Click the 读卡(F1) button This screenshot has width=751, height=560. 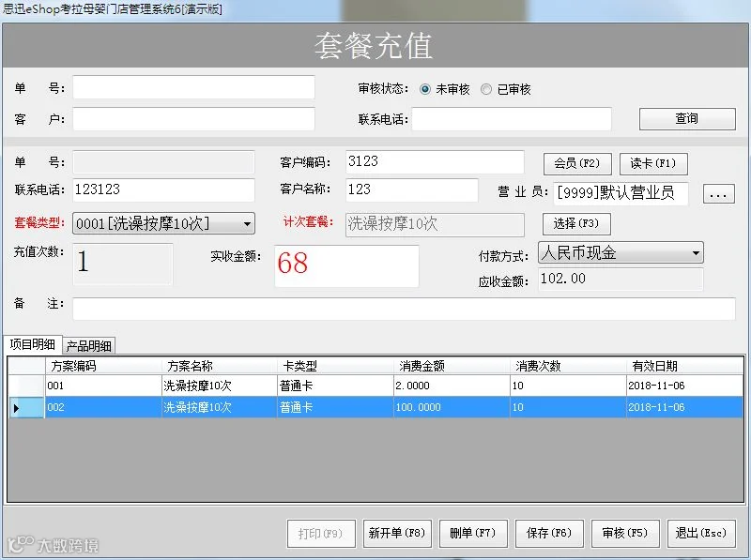point(653,164)
